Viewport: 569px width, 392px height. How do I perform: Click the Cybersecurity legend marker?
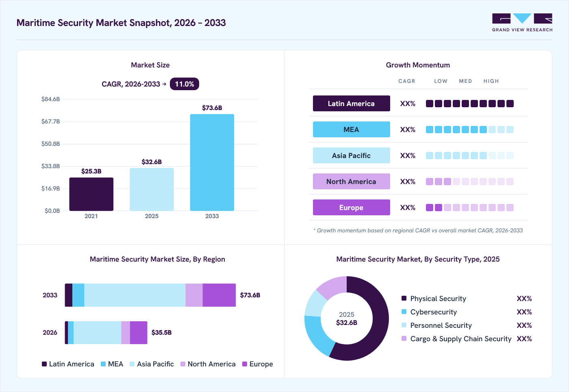[404, 312]
